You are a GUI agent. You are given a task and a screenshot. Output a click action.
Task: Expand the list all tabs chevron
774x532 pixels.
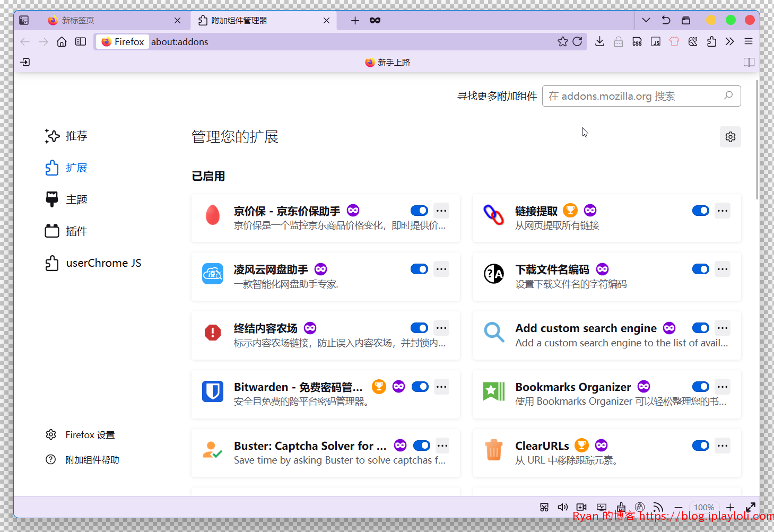[646, 20]
